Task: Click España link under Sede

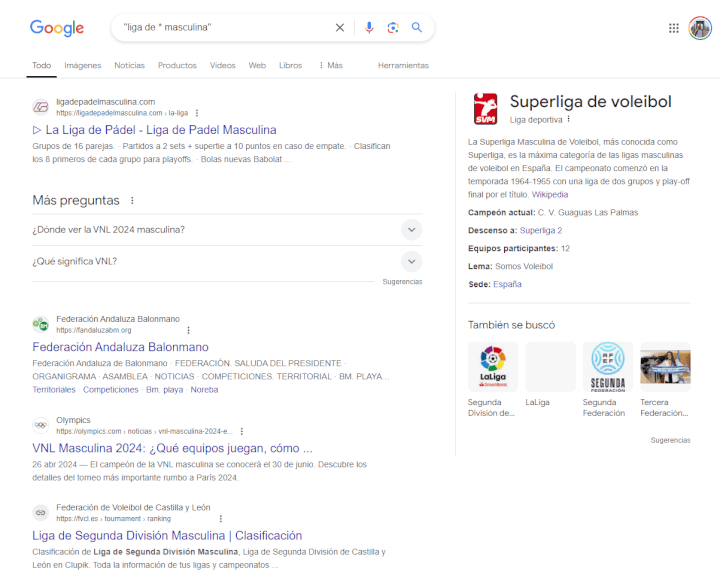Action: point(507,284)
